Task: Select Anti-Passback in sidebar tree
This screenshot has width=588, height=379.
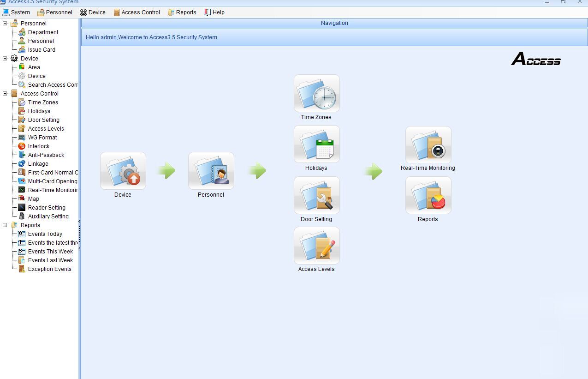Action: pyautogui.click(x=46, y=155)
